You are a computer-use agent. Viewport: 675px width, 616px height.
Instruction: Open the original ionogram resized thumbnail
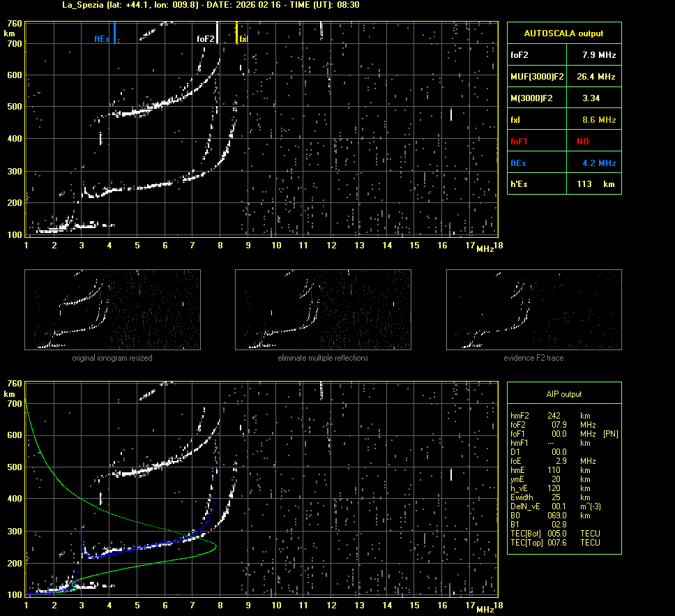[x=112, y=310]
